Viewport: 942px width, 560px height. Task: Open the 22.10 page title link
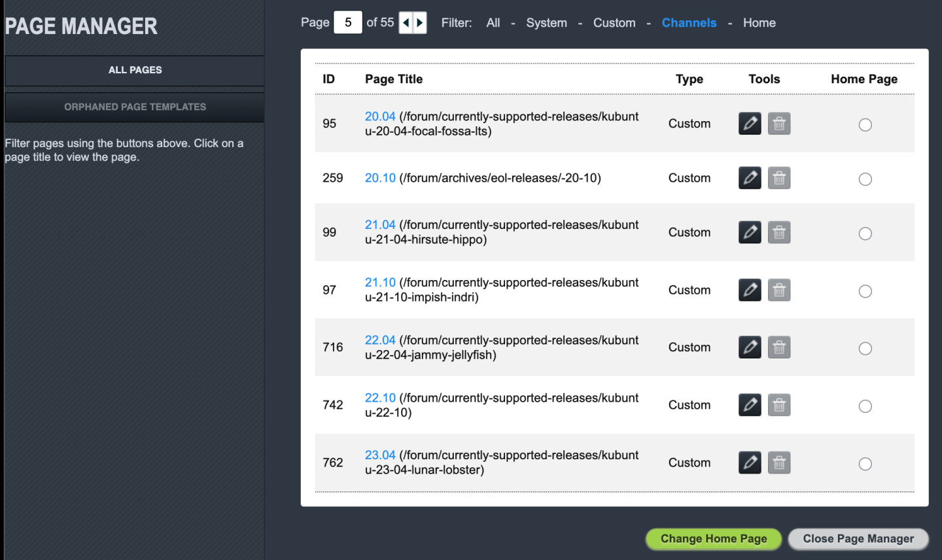coord(380,398)
